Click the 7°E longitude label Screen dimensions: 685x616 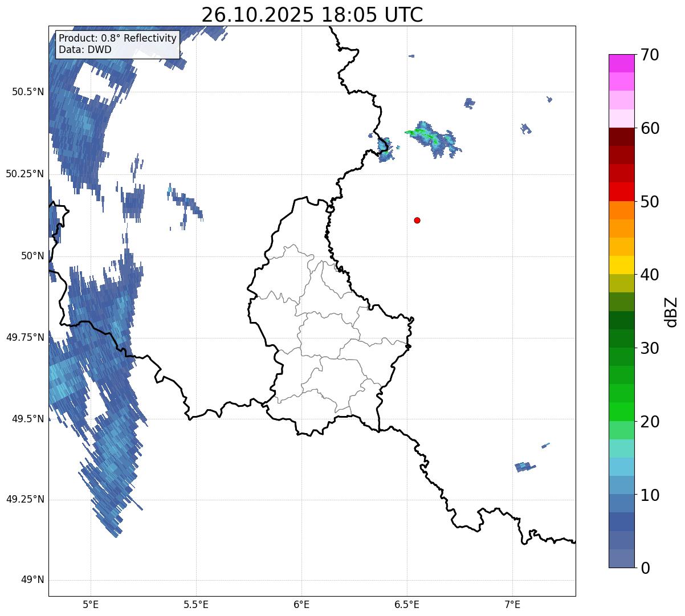click(x=512, y=604)
